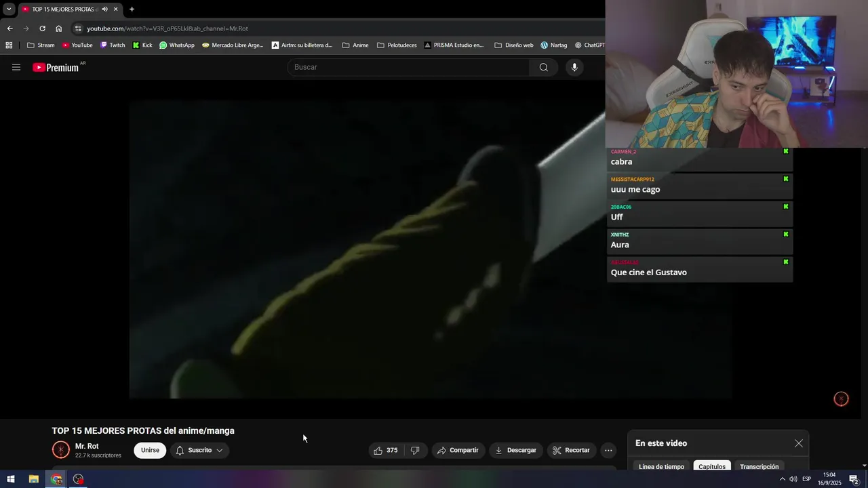The height and width of the screenshot is (488, 868).
Task: Open the apps grid in bookmarks bar
Action: 9,45
